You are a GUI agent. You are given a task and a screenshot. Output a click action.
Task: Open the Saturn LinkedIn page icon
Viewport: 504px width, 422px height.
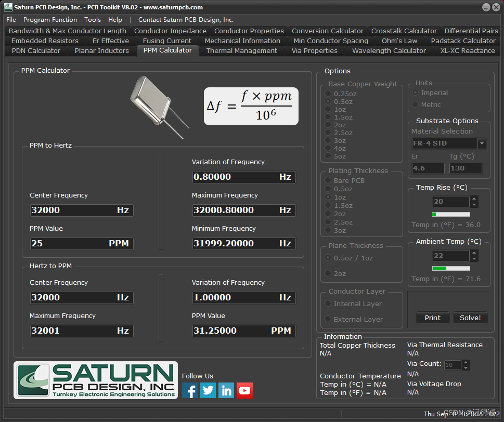tap(226, 390)
